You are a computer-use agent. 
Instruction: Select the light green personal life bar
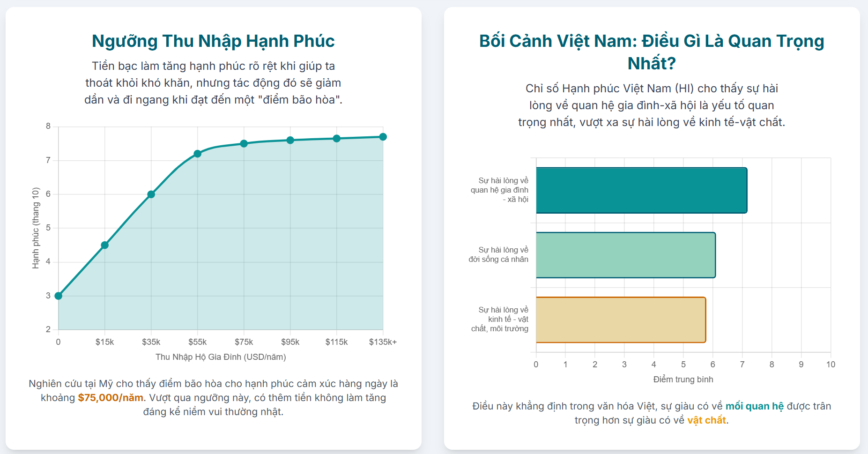tap(625, 255)
